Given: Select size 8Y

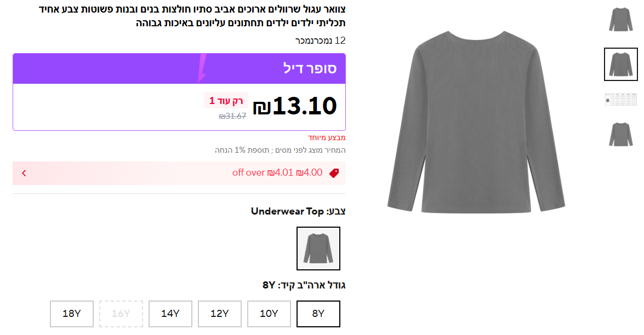Looking at the screenshot, I should pyautogui.click(x=318, y=314).
